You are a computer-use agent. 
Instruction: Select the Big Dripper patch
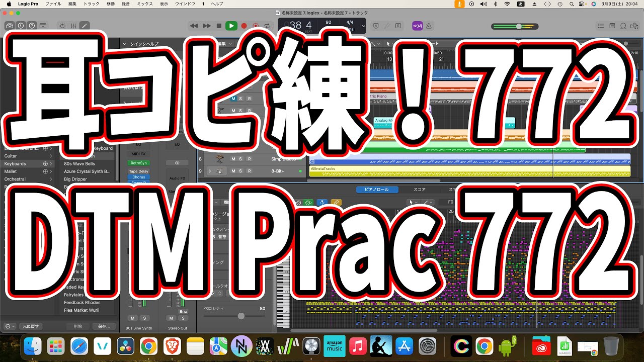point(75,179)
